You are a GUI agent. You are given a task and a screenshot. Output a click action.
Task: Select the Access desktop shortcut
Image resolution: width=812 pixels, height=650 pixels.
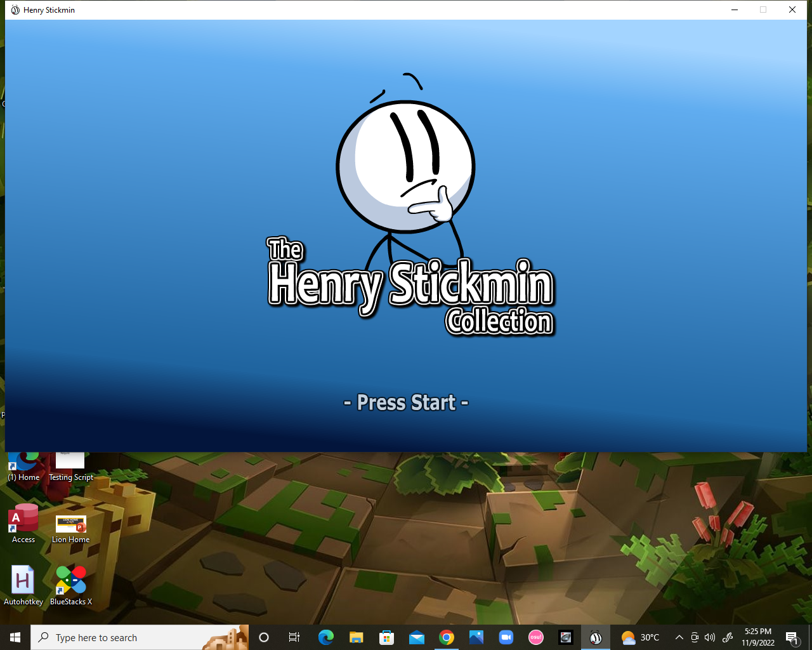coord(23,524)
